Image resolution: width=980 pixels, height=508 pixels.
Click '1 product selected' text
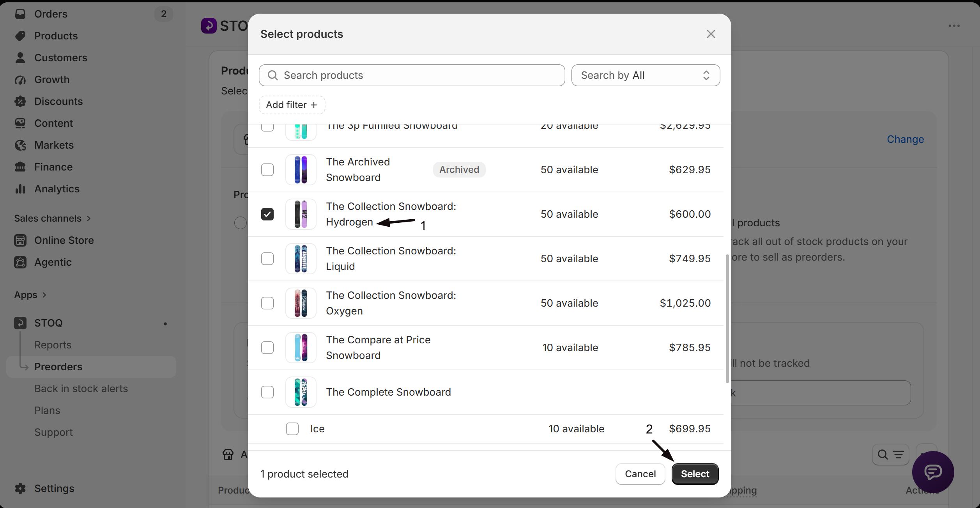point(304,474)
